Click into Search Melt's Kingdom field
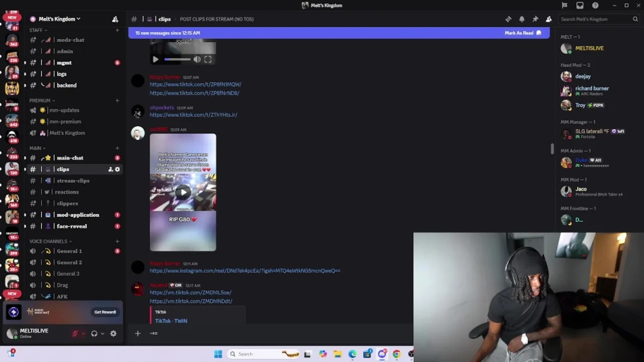The image size is (644, 362). (599, 19)
